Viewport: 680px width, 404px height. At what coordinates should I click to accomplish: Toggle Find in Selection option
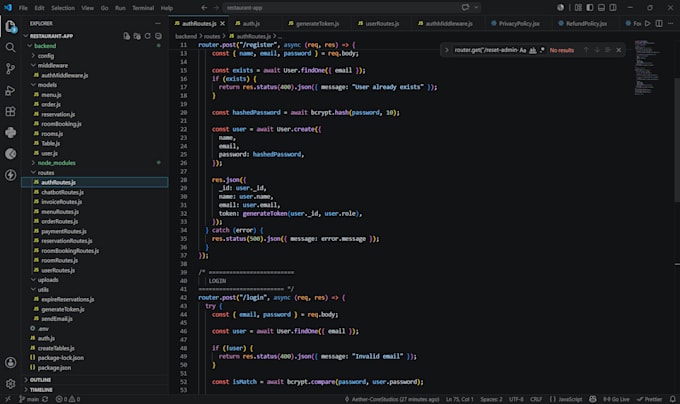(608, 50)
